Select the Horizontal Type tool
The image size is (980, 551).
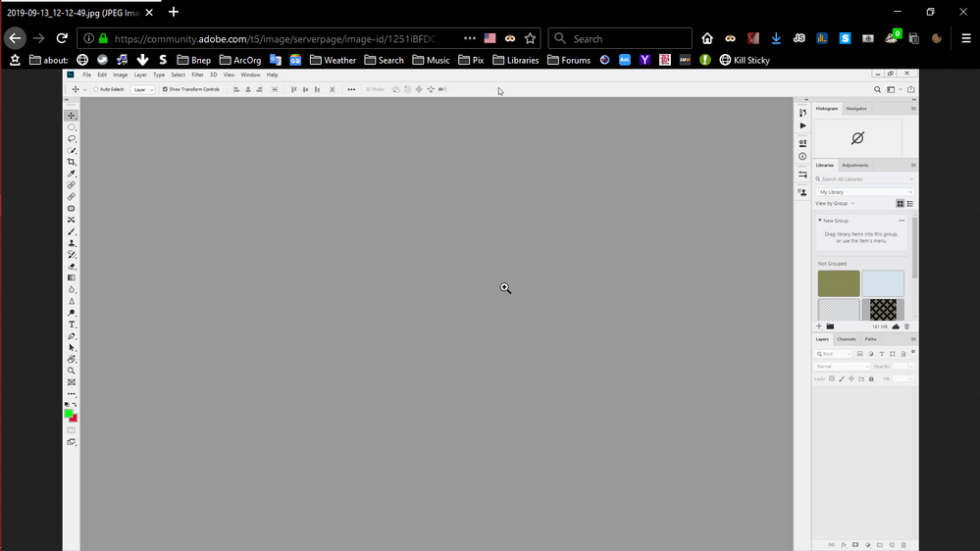pyautogui.click(x=72, y=325)
